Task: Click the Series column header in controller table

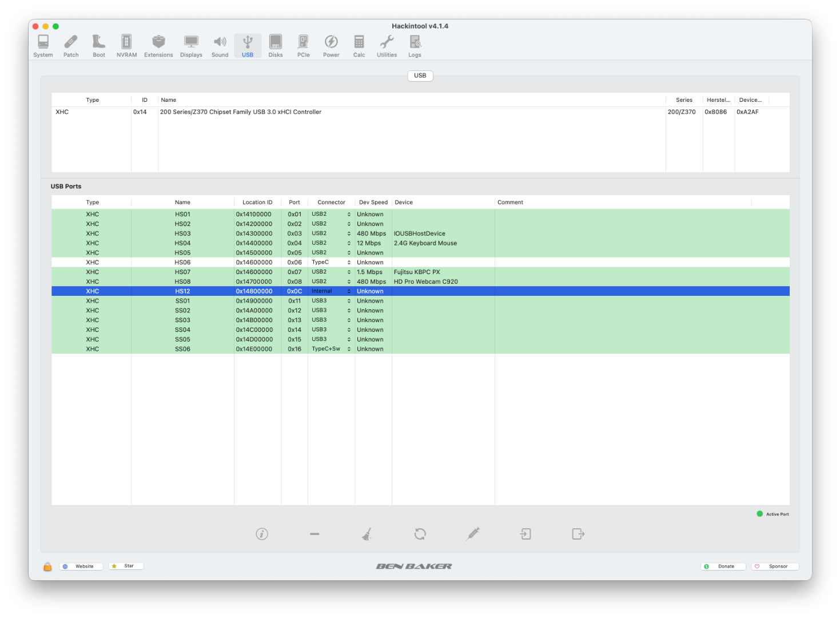Action: tap(684, 100)
